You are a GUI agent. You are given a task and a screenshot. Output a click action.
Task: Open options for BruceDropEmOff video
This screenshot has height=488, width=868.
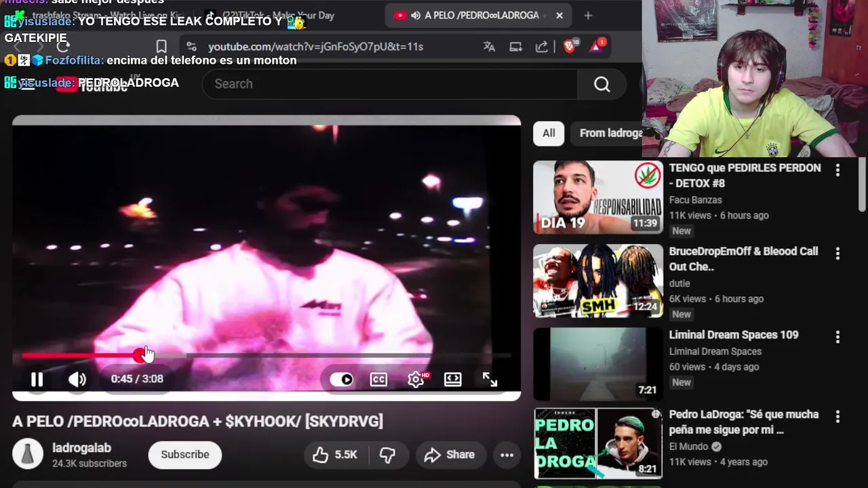pos(837,253)
